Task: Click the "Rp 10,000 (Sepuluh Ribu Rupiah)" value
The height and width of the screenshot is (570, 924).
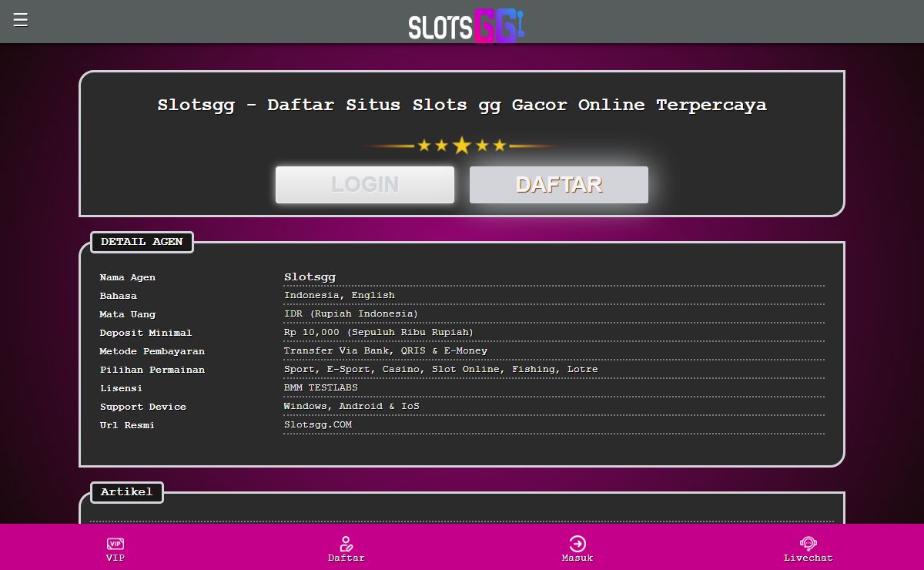Action: click(379, 333)
